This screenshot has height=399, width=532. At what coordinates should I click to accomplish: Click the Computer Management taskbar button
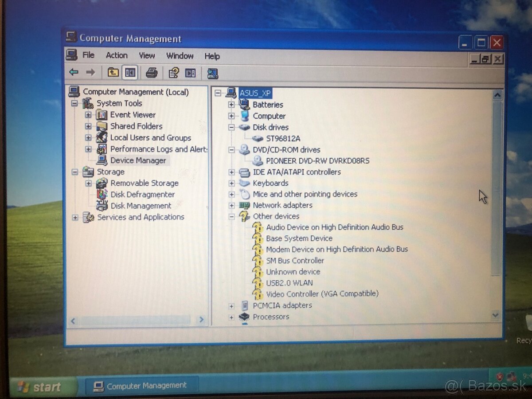point(140,385)
